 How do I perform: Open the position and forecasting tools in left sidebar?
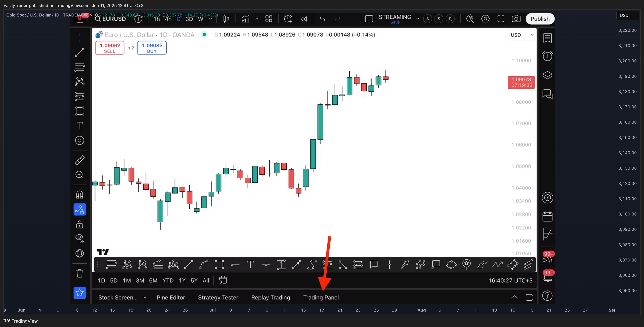point(80,96)
